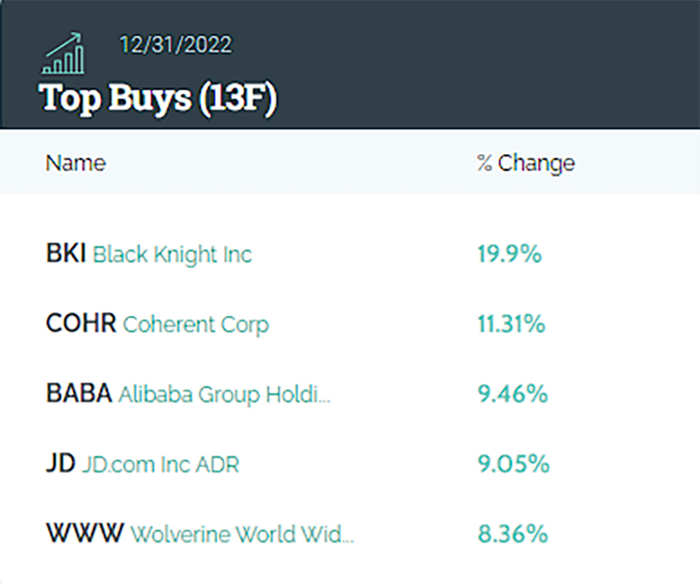Image resolution: width=700 pixels, height=584 pixels.
Task: Open the BKI ticker symbol
Action: tap(66, 254)
